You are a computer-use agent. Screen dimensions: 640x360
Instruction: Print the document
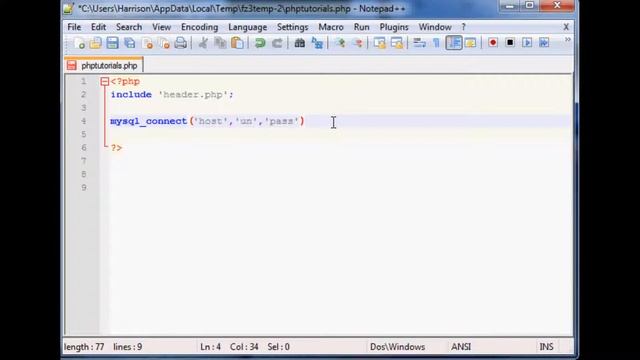(x=181, y=43)
